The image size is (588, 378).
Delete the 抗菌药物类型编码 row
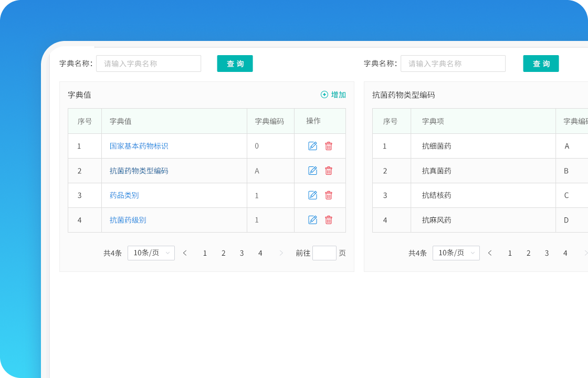pyautogui.click(x=329, y=171)
